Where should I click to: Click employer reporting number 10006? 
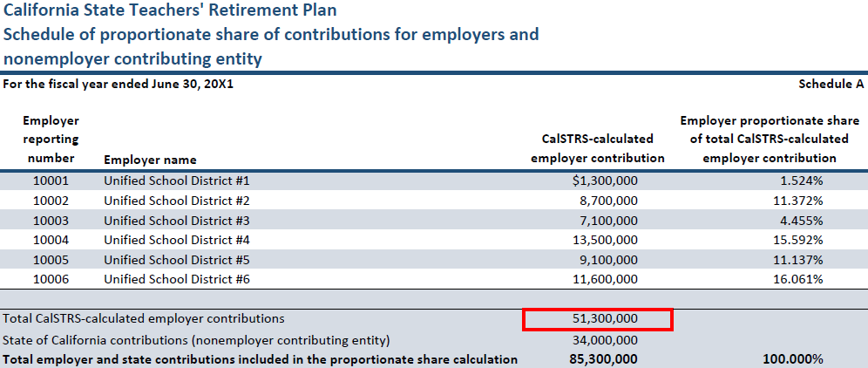(x=51, y=279)
